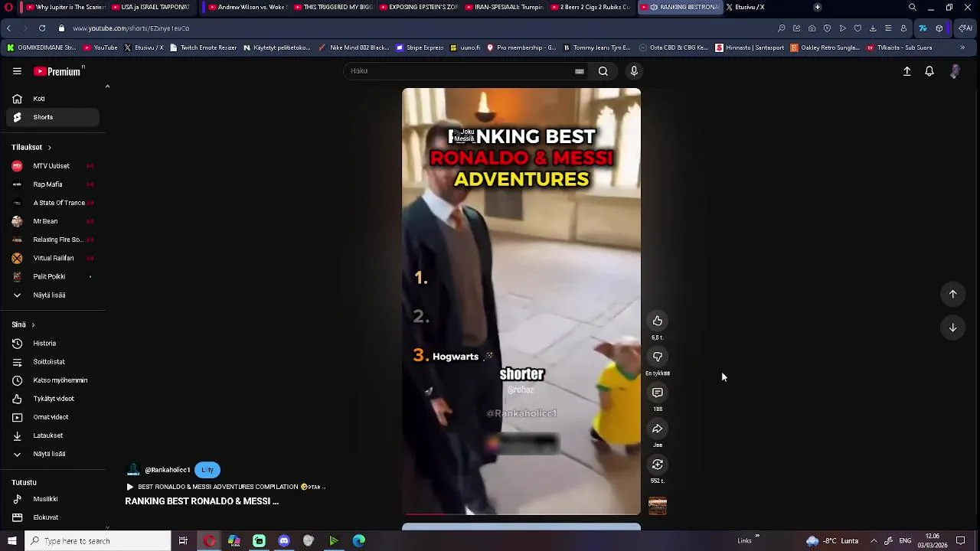980x551 pixels.
Task: Open Katso myöhemmin in the sidebar
Action: tap(53, 380)
